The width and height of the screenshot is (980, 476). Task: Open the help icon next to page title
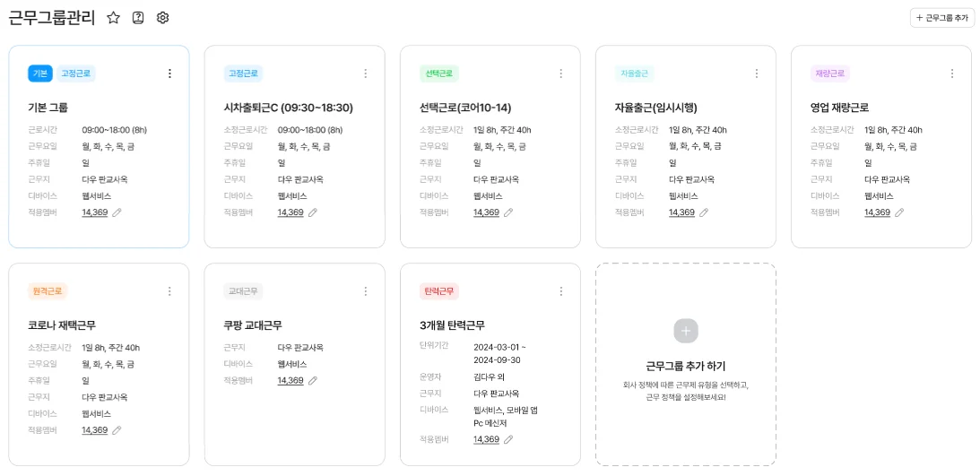click(x=138, y=18)
